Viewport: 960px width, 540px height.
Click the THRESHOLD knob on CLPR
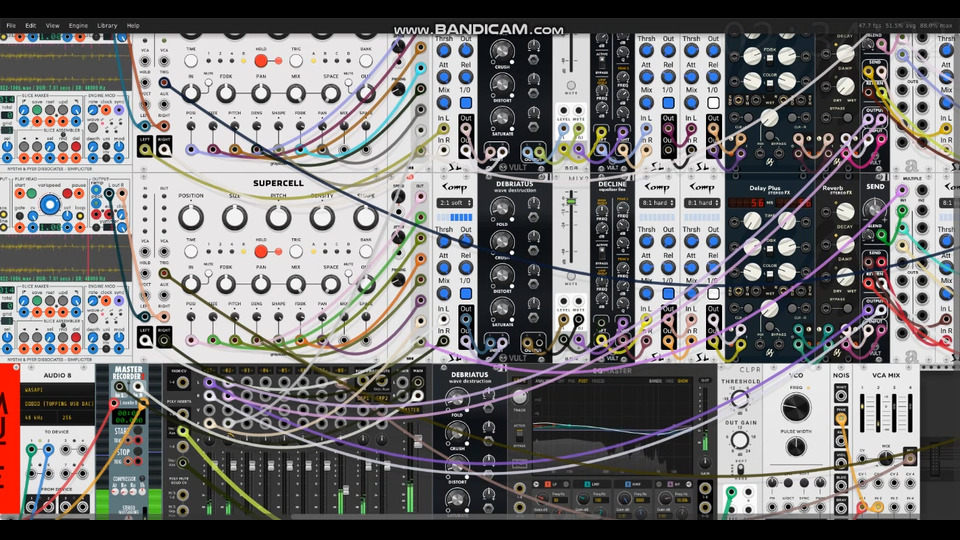[740, 399]
